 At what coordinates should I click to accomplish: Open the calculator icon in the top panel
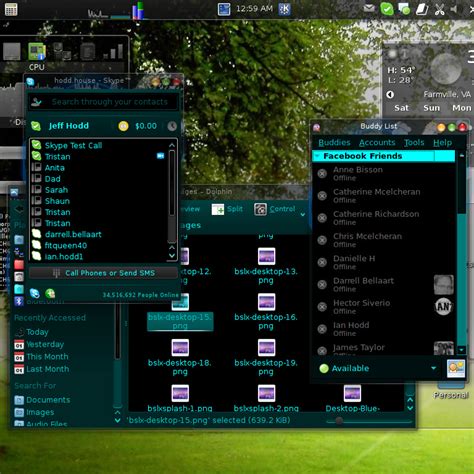point(11,9)
